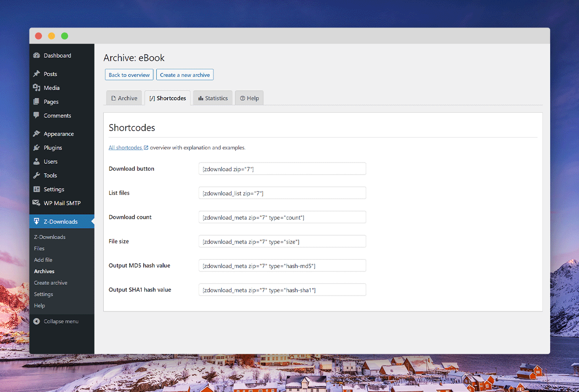
Task: Open the Help tab
Action: pyautogui.click(x=249, y=98)
